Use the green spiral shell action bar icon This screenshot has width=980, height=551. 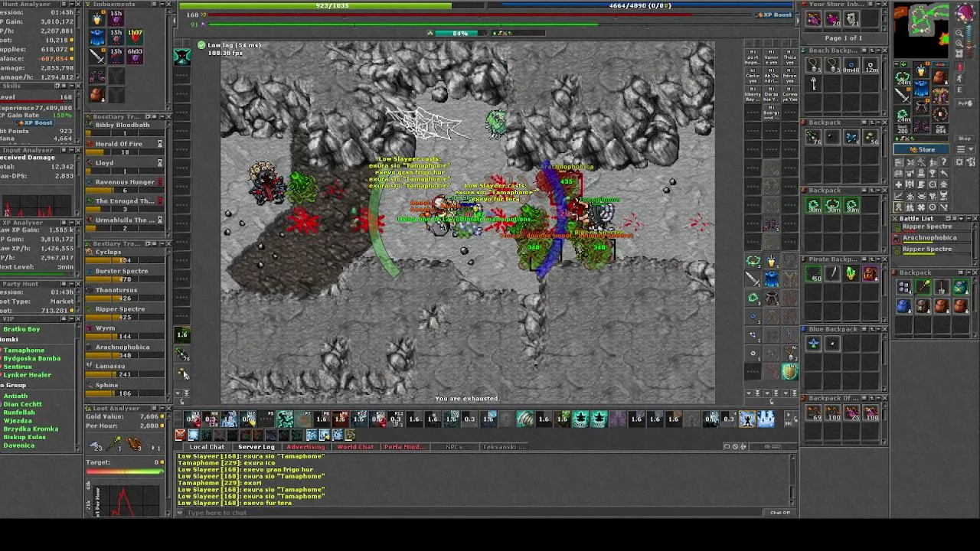pos(525,419)
